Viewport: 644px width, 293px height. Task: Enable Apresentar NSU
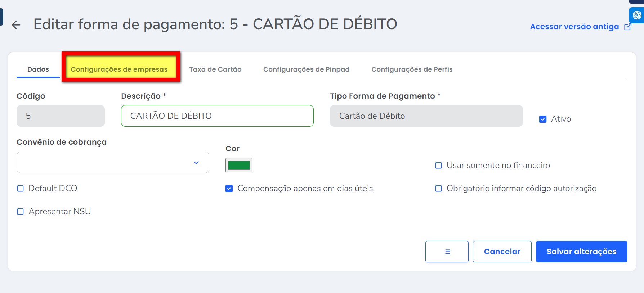pos(20,211)
